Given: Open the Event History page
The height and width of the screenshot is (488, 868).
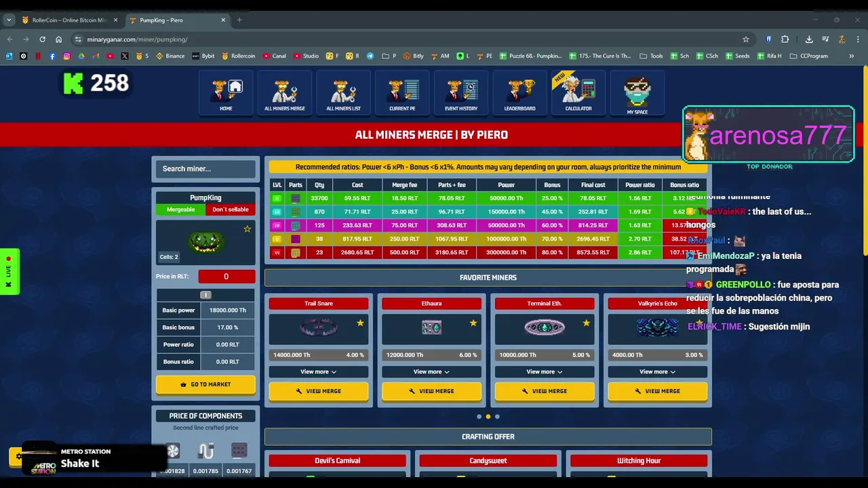Looking at the screenshot, I should tap(461, 93).
